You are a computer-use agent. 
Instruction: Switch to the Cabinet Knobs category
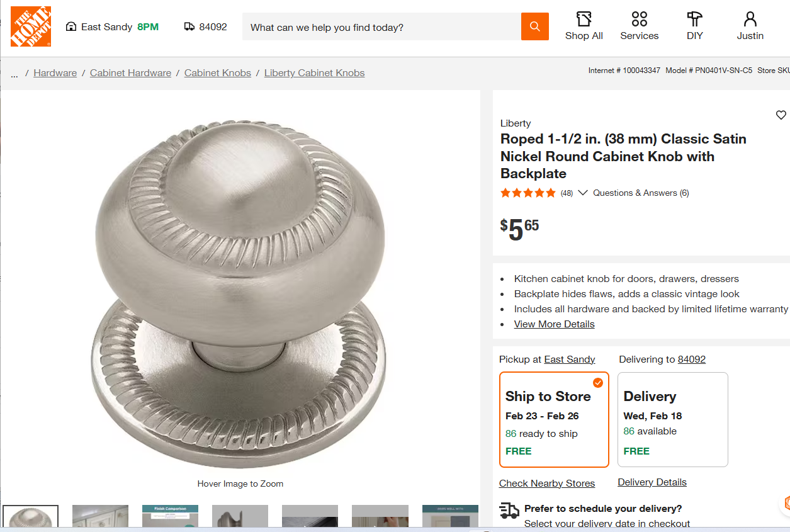pyautogui.click(x=217, y=72)
